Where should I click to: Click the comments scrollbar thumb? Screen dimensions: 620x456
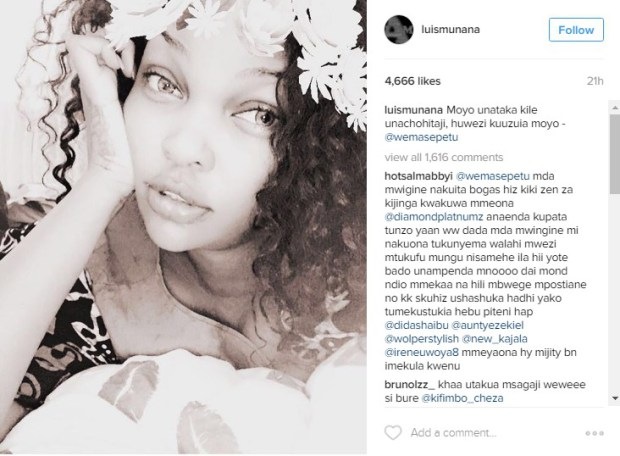(615, 150)
